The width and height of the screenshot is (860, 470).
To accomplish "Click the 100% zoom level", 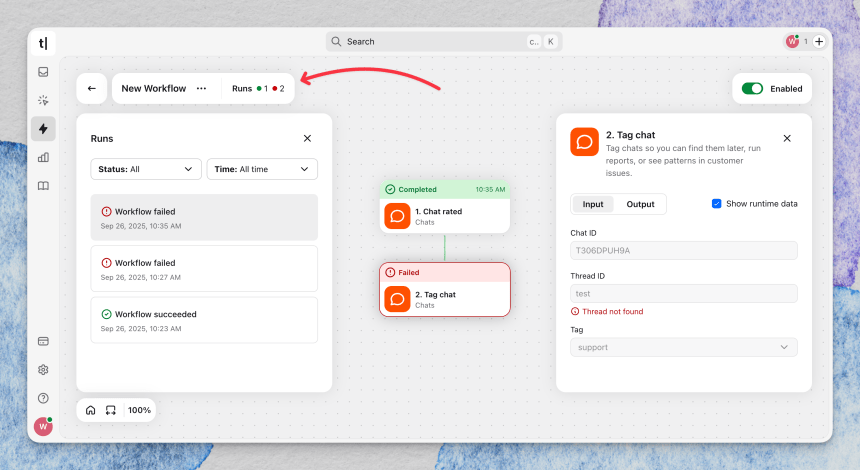I will pyautogui.click(x=139, y=410).
